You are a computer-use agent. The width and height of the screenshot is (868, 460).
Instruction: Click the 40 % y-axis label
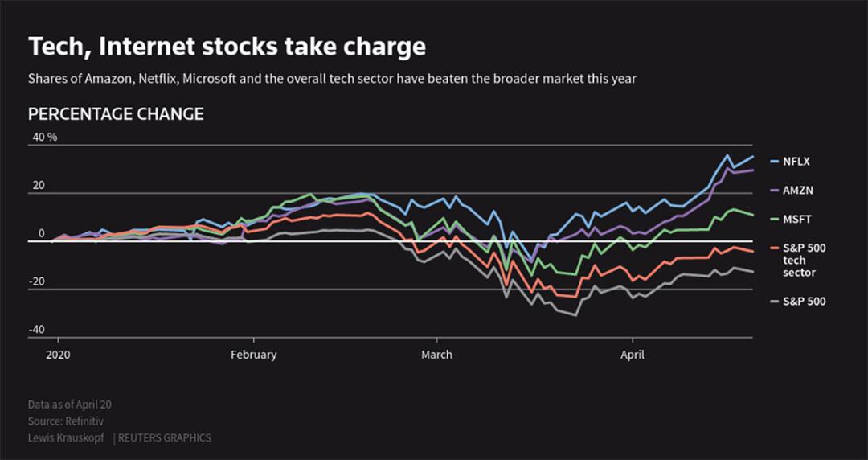45,137
